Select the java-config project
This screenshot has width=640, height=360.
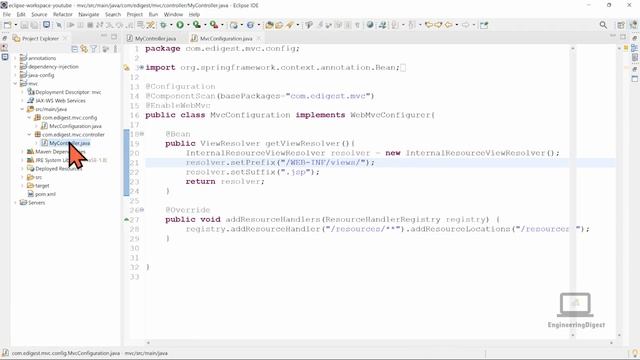[41, 75]
